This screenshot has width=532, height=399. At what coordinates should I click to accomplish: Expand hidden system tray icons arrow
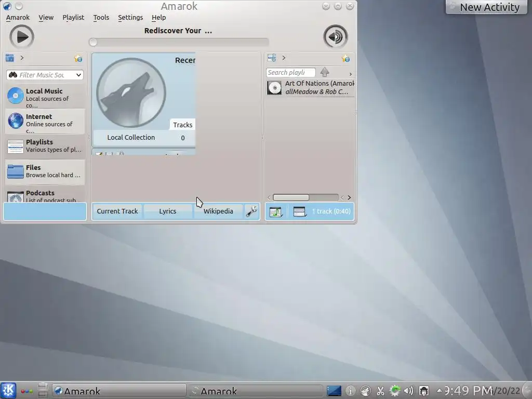tap(439, 390)
